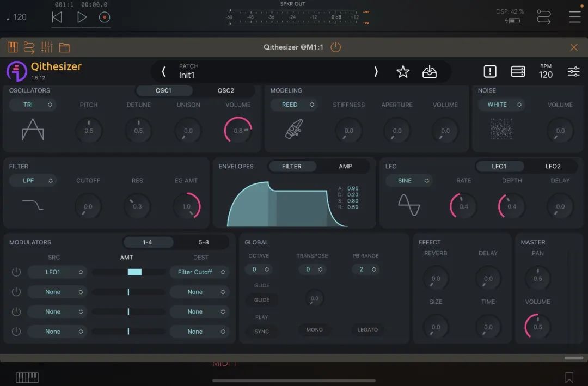The image size is (588, 386).
Task: Open the OCTAVE stepper dropdown
Action: pyautogui.click(x=259, y=269)
